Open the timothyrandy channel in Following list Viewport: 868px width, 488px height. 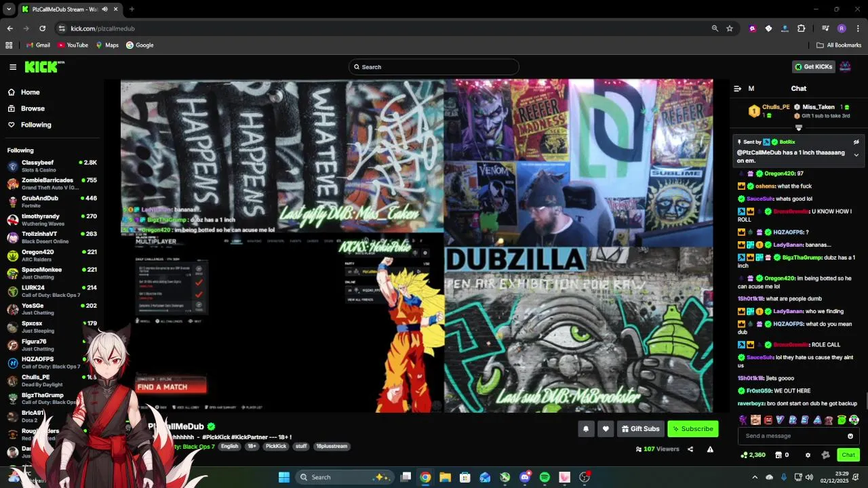click(x=52, y=220)
